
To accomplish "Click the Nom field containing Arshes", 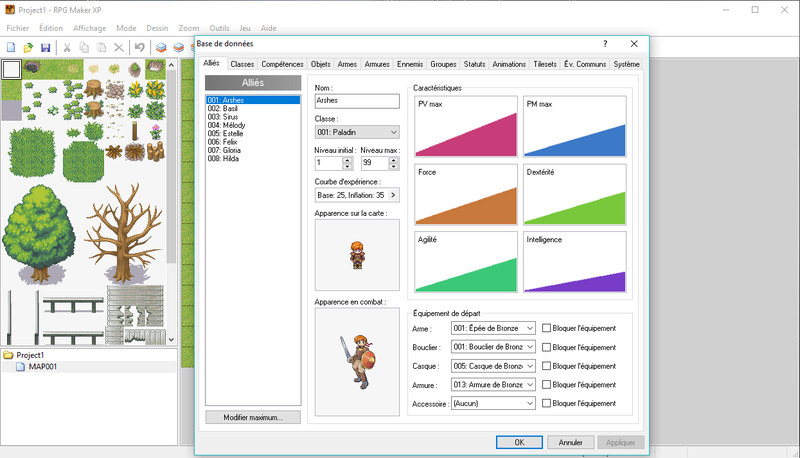I will coord(357,101).
